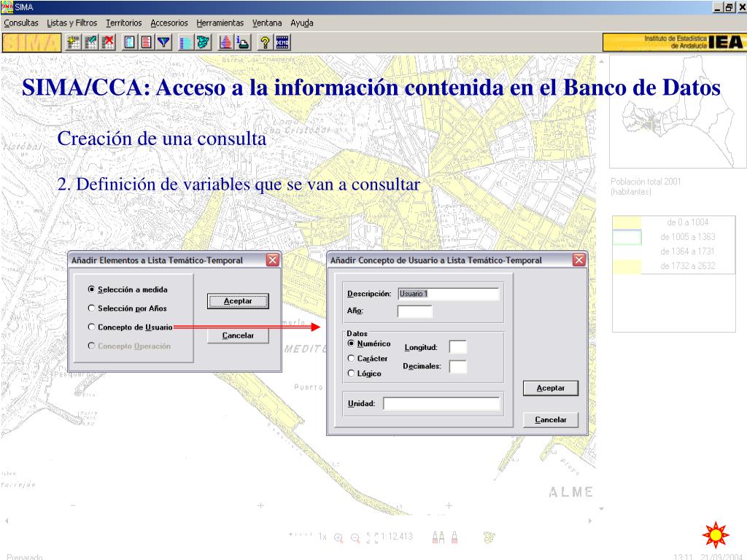The width and height of the screenshot is (747, 560).
Task: Click the overview map thumbnail
Action: pyautogui.click(x=678, y=112)
